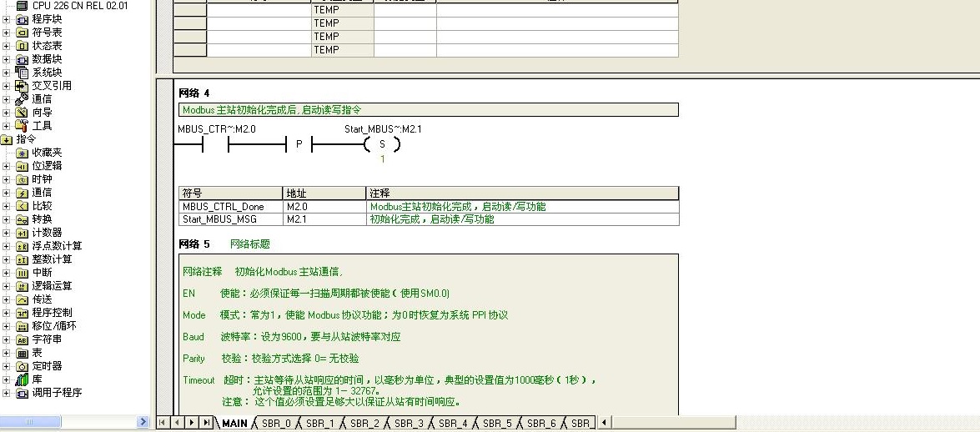Screen dimensions: 980x432
Task: Click the 交叉引用 cross reference icon
Action: (22, 86)
